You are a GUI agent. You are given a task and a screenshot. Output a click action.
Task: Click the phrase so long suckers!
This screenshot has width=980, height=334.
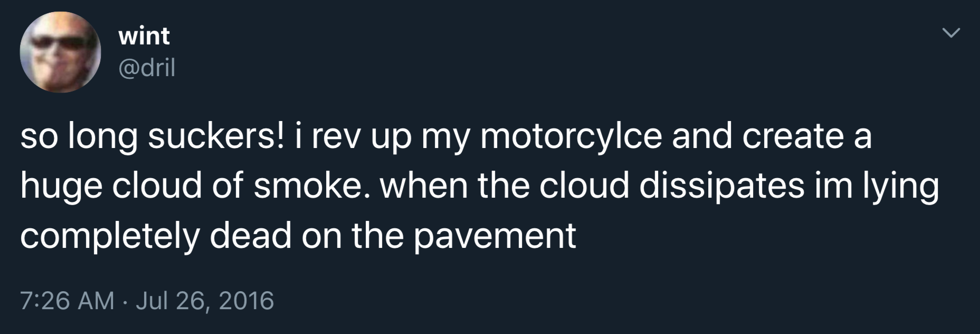[x=154, y=136]
